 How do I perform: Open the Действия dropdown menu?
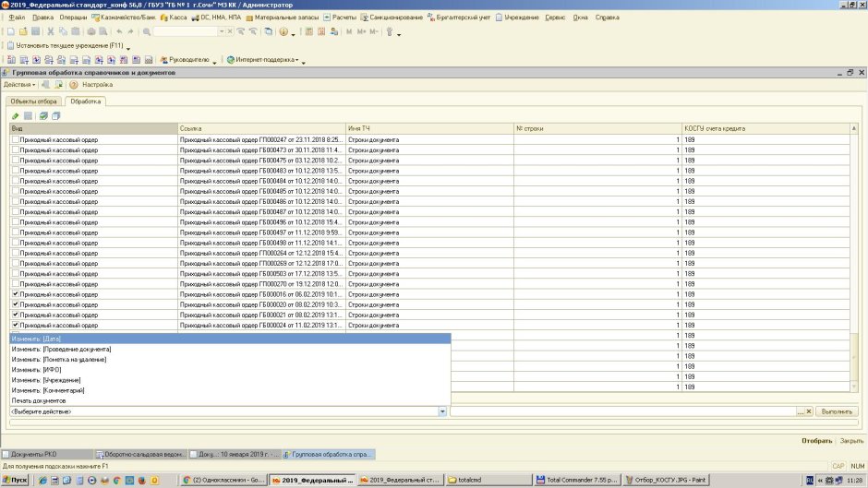point(18,85)
